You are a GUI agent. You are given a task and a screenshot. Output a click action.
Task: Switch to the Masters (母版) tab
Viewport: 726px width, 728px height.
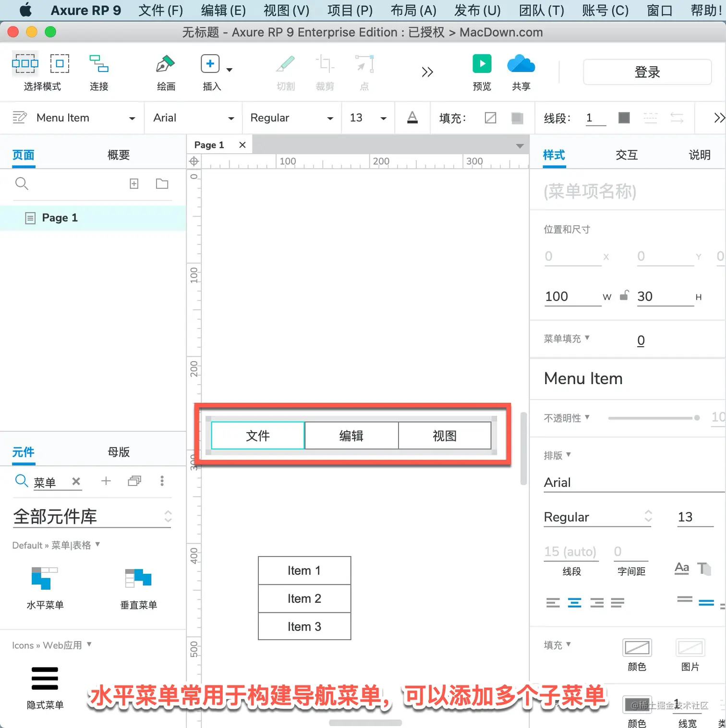click(x=119, y=452)
